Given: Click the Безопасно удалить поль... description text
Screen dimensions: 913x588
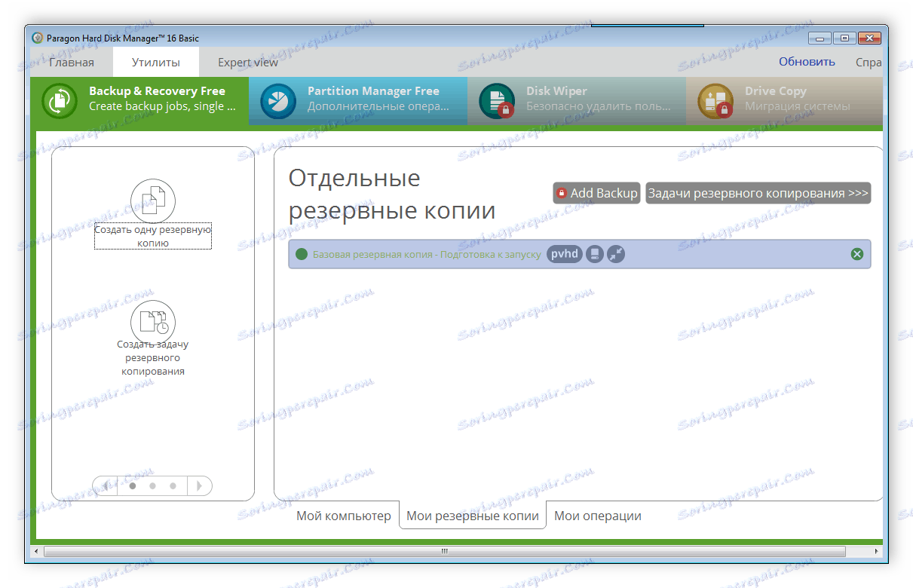Looking at the screenshot, I should pyautogui.click(x=599, y=107).
